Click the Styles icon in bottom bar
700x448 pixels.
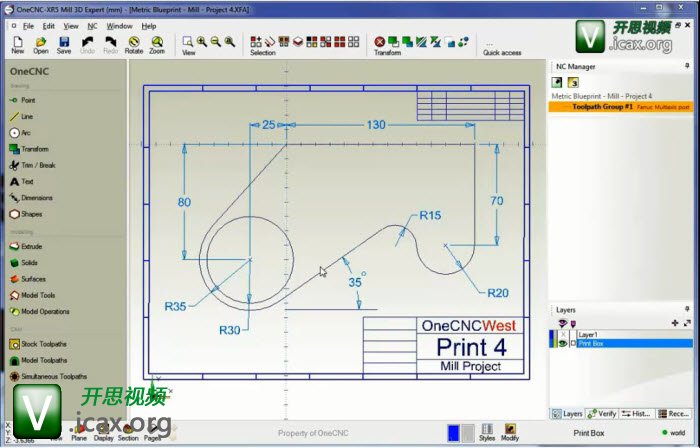(487, 432)
